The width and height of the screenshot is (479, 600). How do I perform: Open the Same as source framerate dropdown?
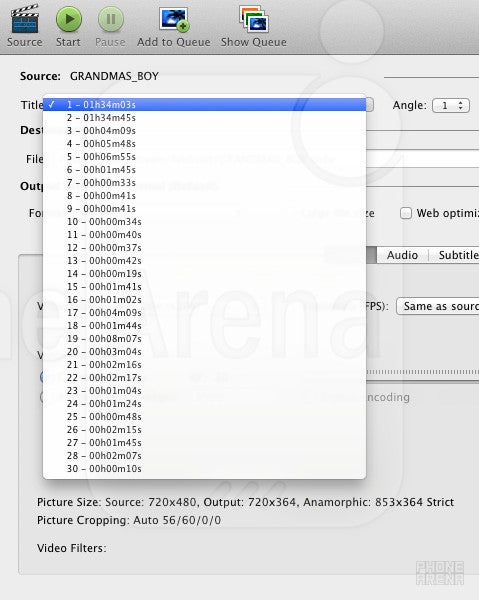coord(438,307)
